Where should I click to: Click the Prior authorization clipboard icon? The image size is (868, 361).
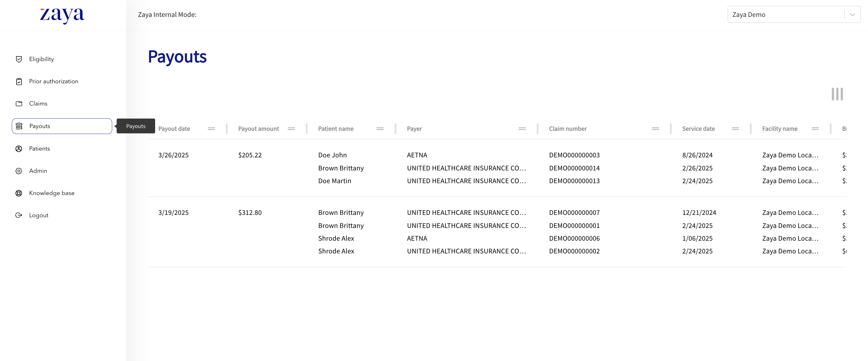point(19,81)
